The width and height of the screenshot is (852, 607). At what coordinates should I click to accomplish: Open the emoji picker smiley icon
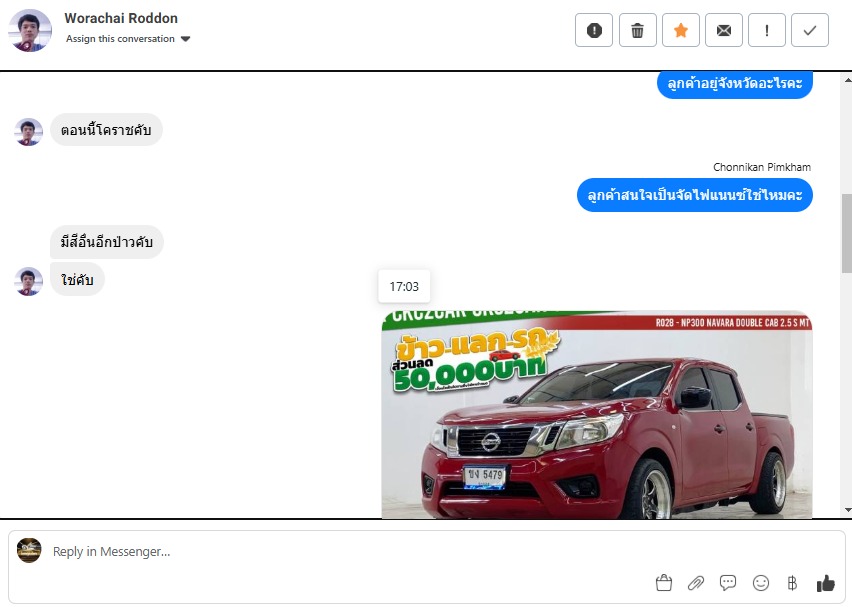pyautogui.click(x=761, y=583)
